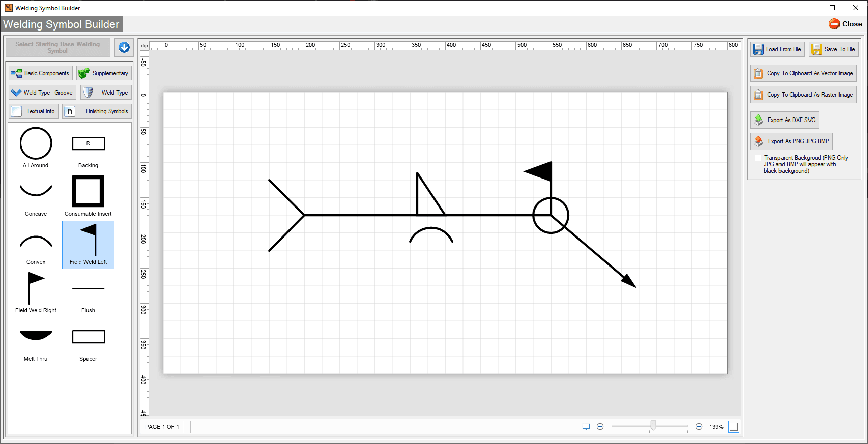Export the drawing As DXF SVG
The height and width of the screenshot is (444, 868).
click(x=785, y=120)
